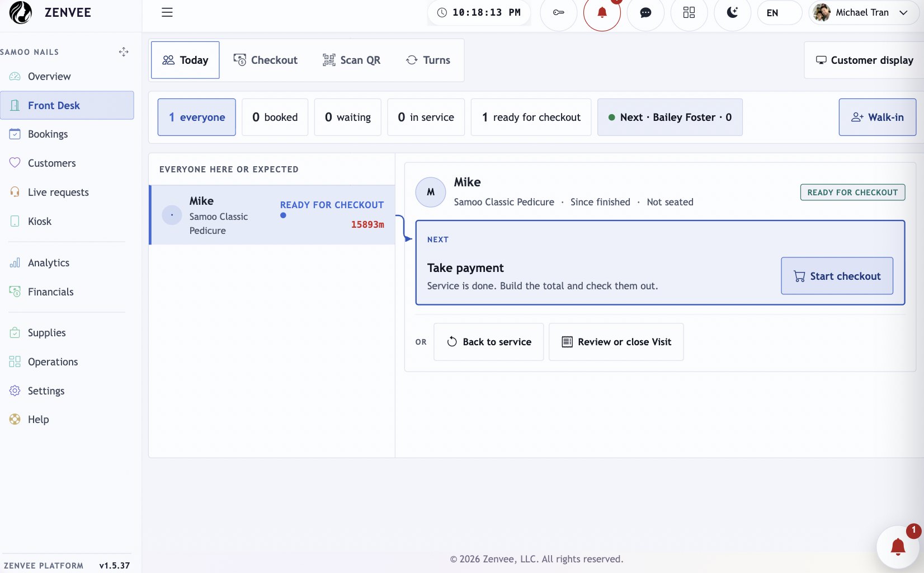Expand the Michael Tran user dropdown

coord(862,12)
